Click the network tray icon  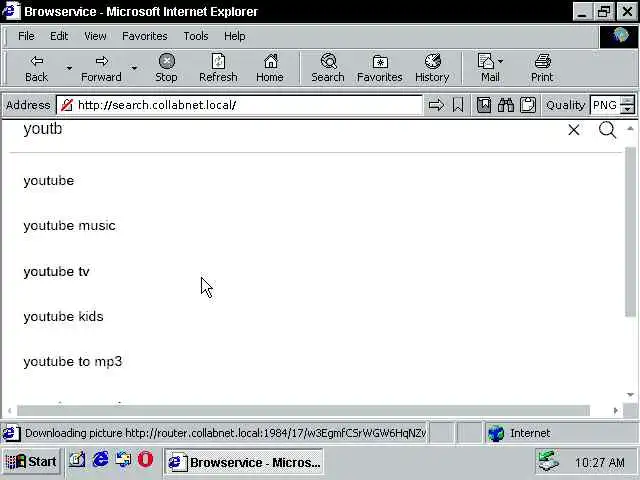(548, 461)
